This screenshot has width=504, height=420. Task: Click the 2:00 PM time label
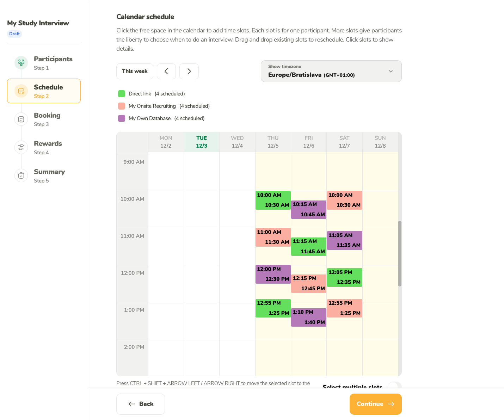click(134, 347)
